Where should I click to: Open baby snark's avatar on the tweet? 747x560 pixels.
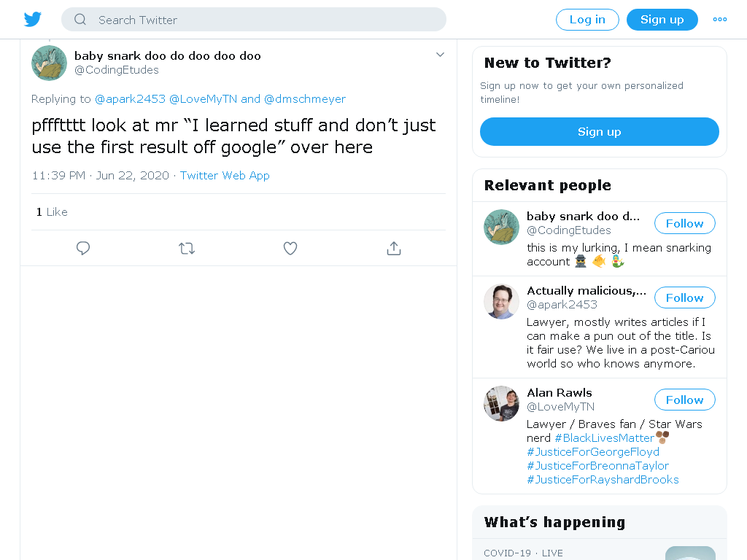click(x=49, y=63)
